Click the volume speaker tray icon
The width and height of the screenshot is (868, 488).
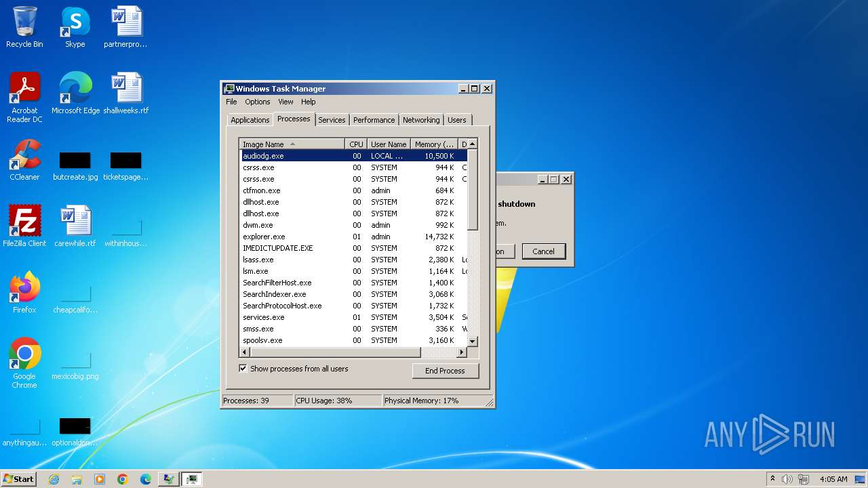coord(787,479)
